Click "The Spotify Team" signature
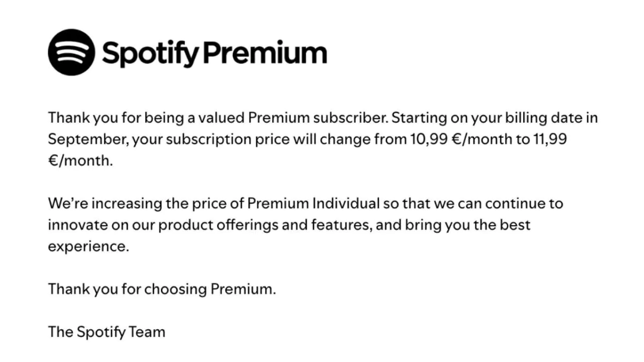The height and width of the screenshot is (362, 644). (x=106, y=332)
